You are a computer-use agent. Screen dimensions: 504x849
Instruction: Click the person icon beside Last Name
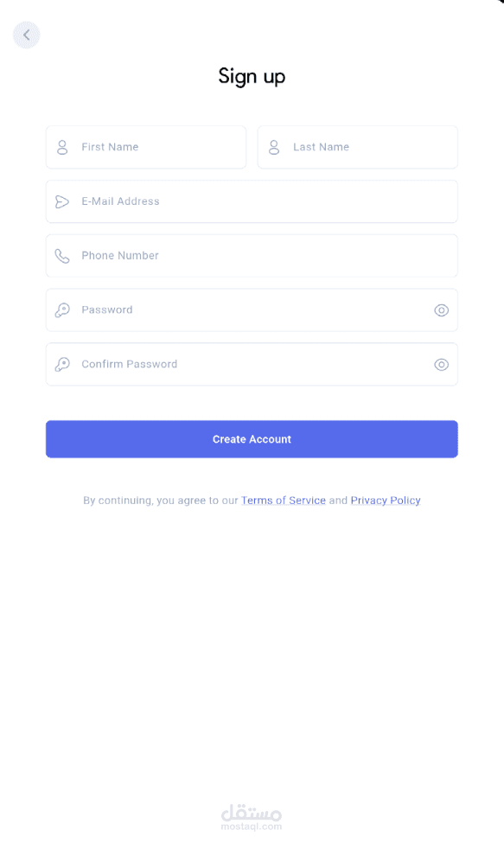pyautogui.click(x=274, y=147)
